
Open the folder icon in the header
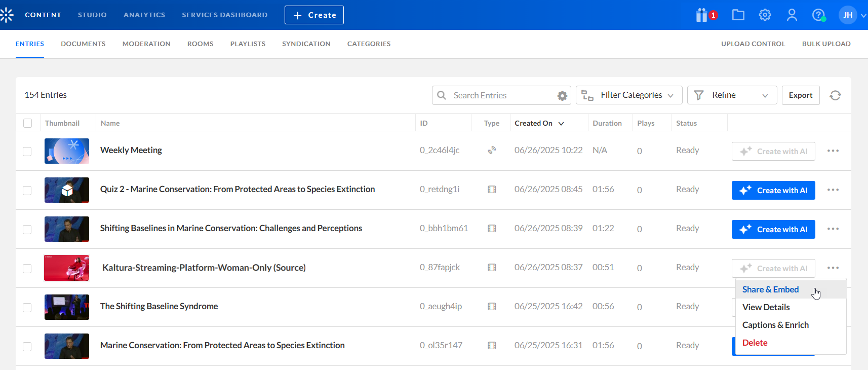738,15
